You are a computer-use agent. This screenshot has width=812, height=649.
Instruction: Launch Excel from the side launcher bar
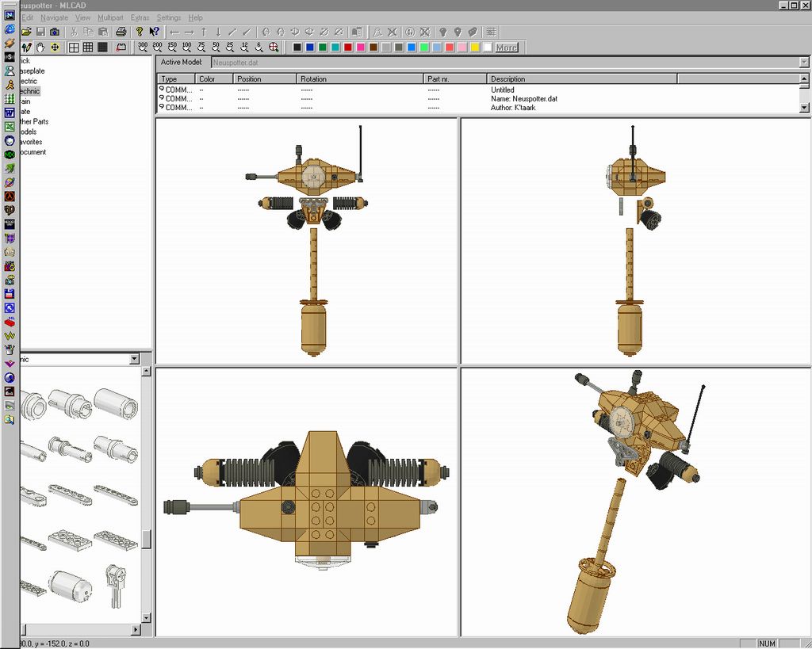pyautogui.click(x=10, y=126)
